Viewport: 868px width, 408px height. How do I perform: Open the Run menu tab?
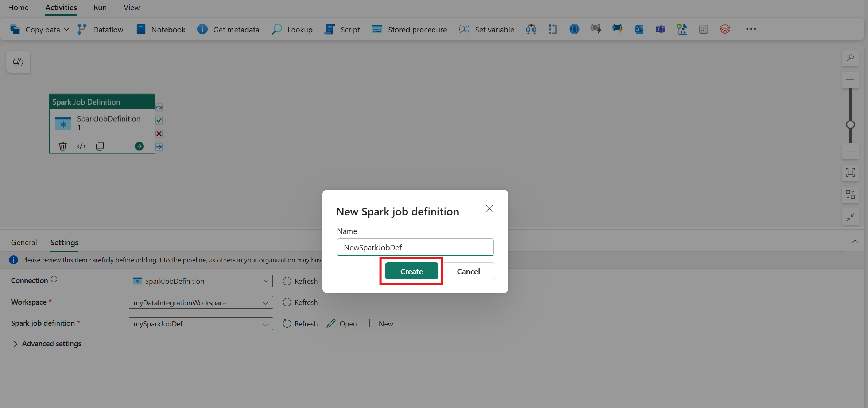(100, 8)
